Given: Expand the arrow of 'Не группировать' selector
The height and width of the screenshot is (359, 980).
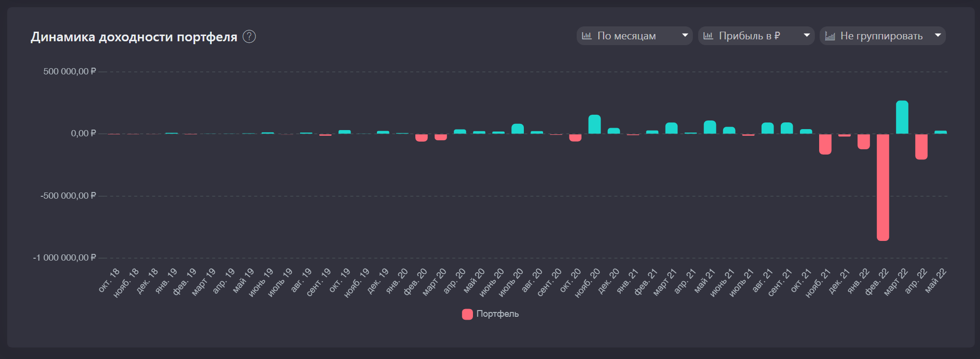Looking at the screenshot, I should tap(938, 35).
